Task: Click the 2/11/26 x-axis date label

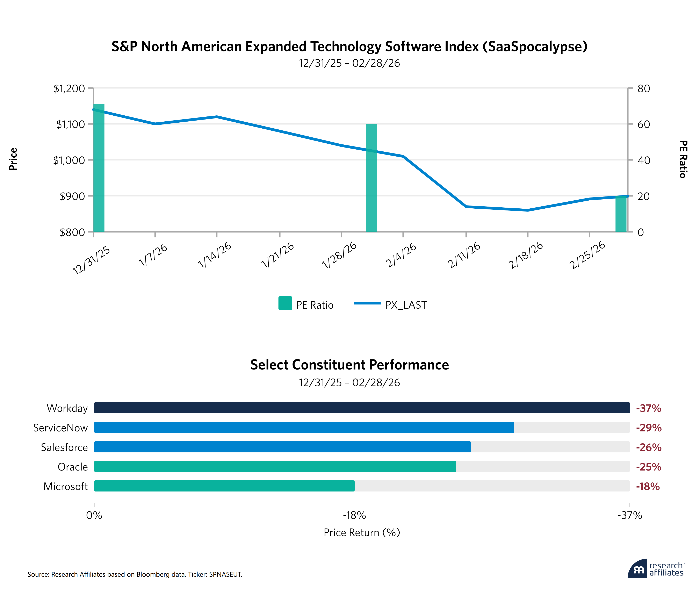Action: click(464, 255)
